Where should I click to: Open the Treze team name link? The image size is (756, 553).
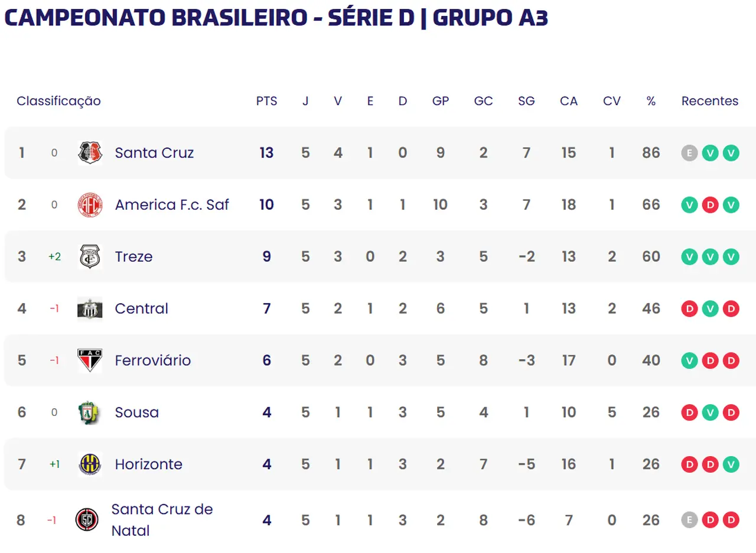pos(133,256)
